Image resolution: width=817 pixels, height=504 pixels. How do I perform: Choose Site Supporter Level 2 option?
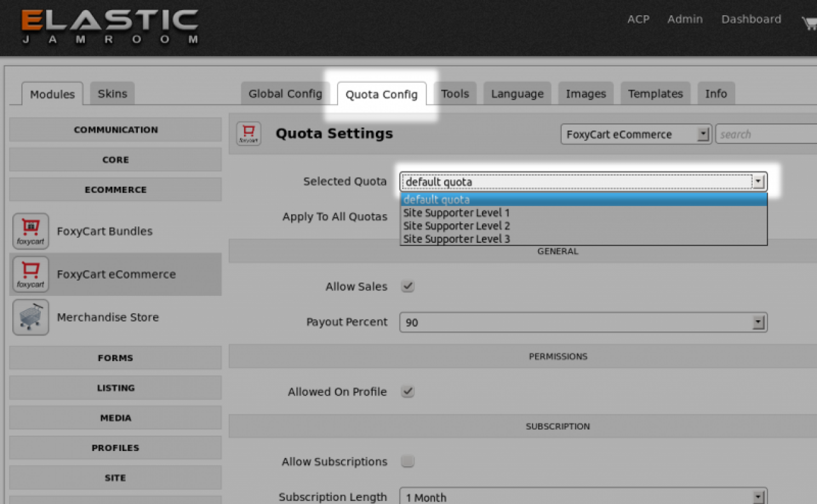tap(583, 226)
